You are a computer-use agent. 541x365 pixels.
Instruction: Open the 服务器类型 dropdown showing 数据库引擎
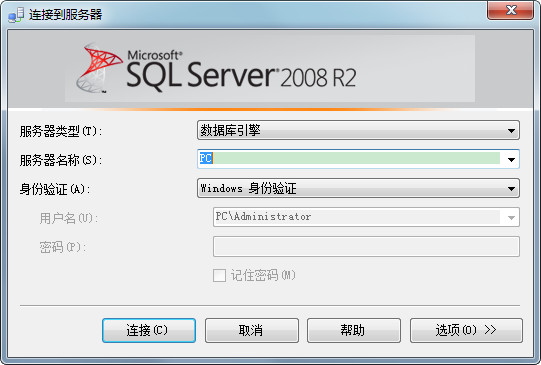[x=358, y=130]
